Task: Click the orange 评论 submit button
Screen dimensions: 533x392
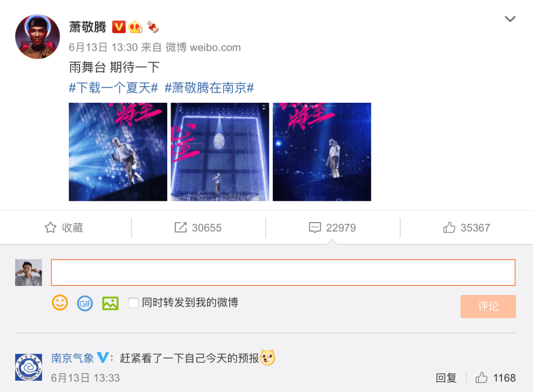Action: [x=488, y=306]
